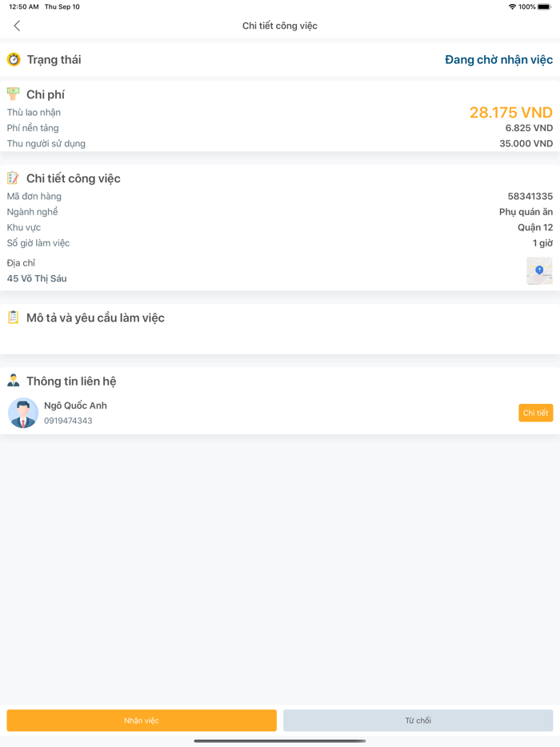The image size is (560, 747).
Task: Open Ngô Quốc Anh's avatar picture
Action: [x=23, y=413]
